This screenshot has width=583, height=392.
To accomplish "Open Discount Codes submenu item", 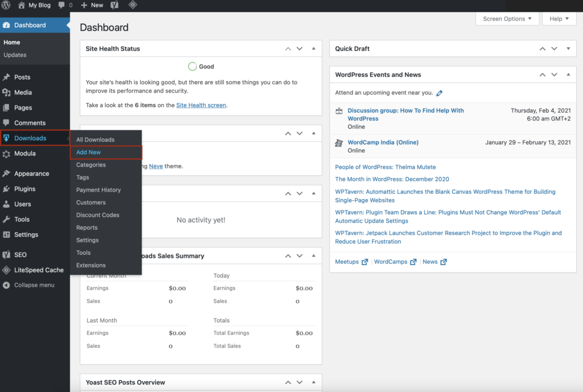I will point(98,215).
